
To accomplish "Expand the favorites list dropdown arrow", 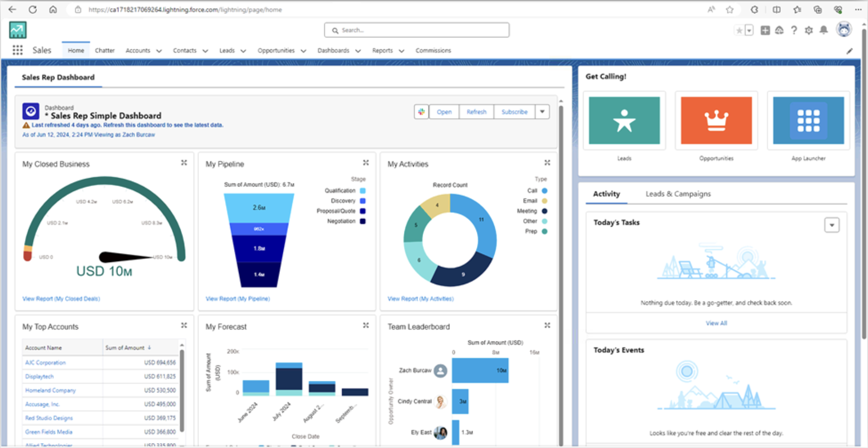I will 749,31.
